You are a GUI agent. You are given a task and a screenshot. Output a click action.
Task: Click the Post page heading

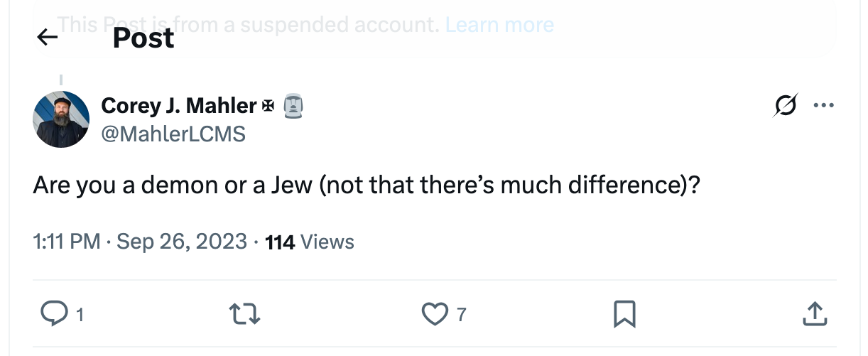point(143,38)
